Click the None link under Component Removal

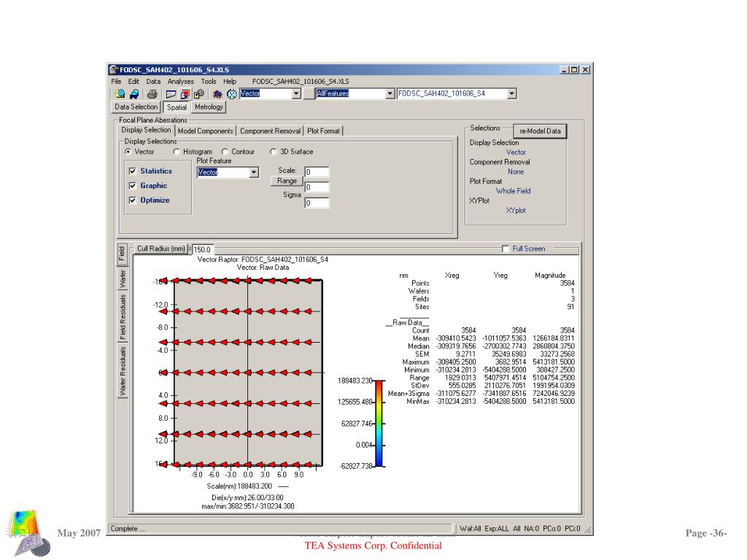[516, 172]
